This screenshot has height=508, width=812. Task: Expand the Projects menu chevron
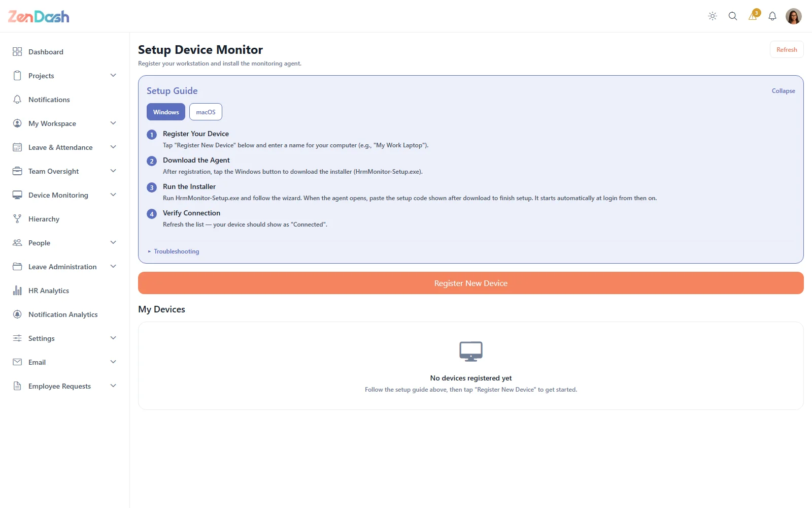(113, 76)
